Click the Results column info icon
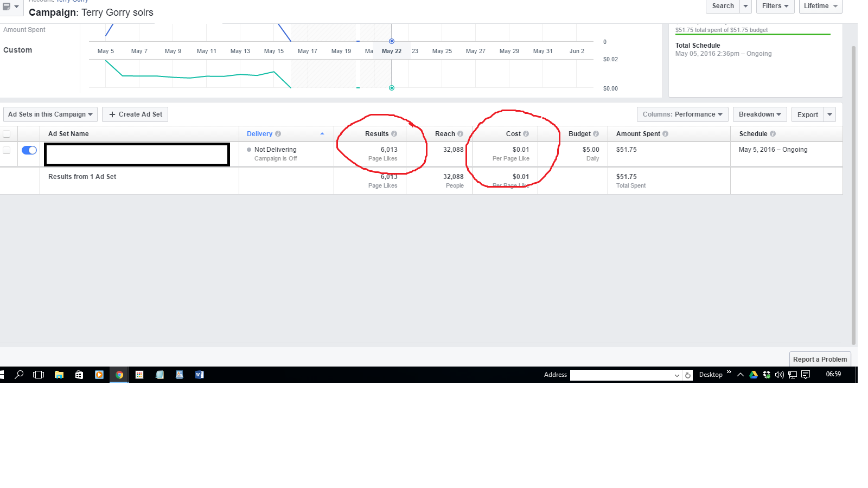 click(x=394, y=134)
